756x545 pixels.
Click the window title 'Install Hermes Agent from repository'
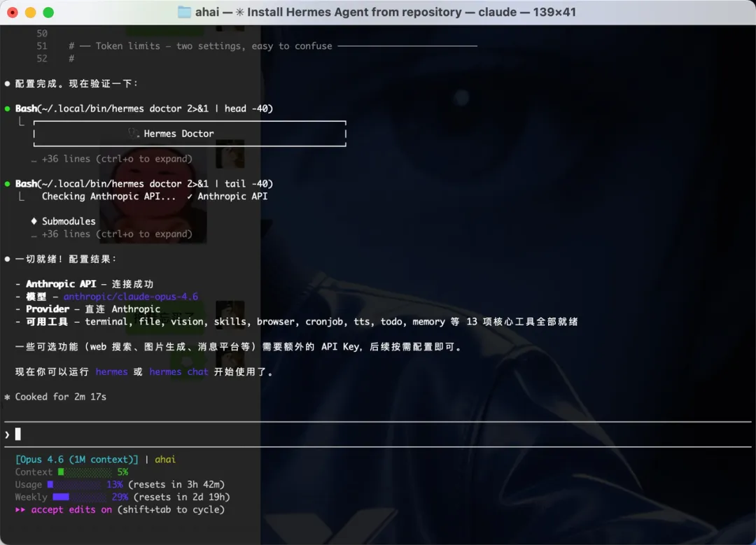(x=354, y=12)
